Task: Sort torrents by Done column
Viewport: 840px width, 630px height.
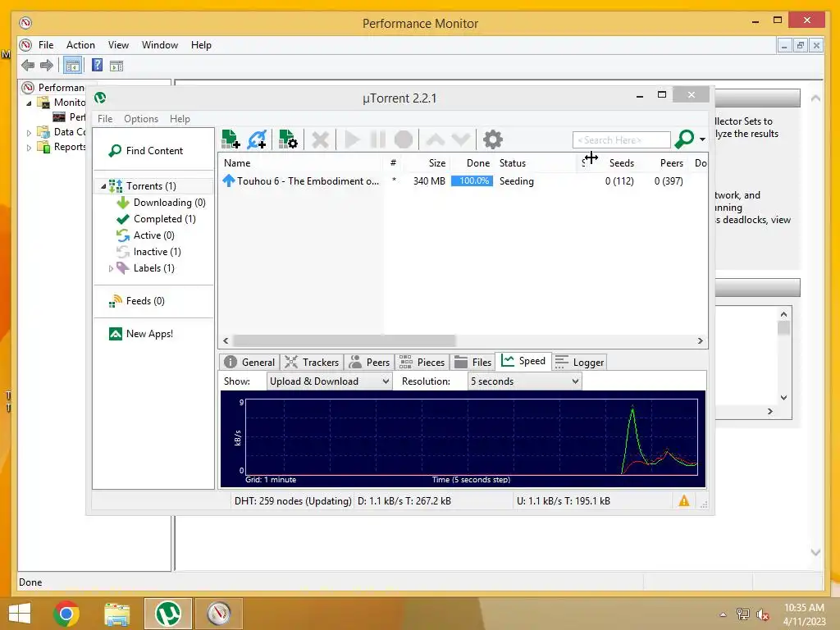Action: click(472, 163)
